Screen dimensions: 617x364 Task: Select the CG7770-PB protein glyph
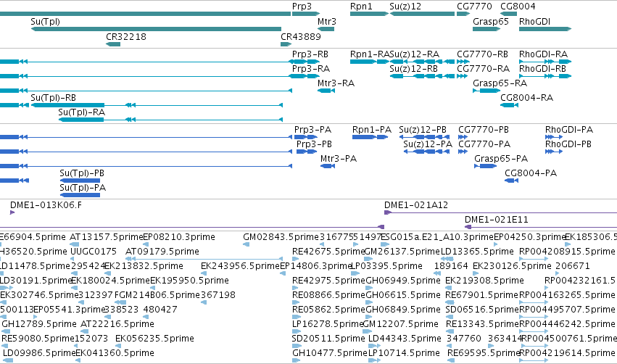463,137
